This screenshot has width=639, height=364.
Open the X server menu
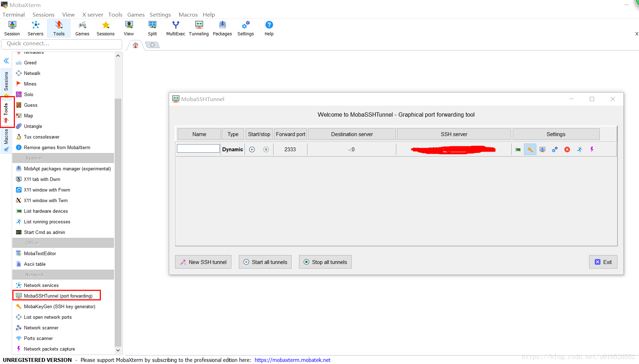pos(93,14)
